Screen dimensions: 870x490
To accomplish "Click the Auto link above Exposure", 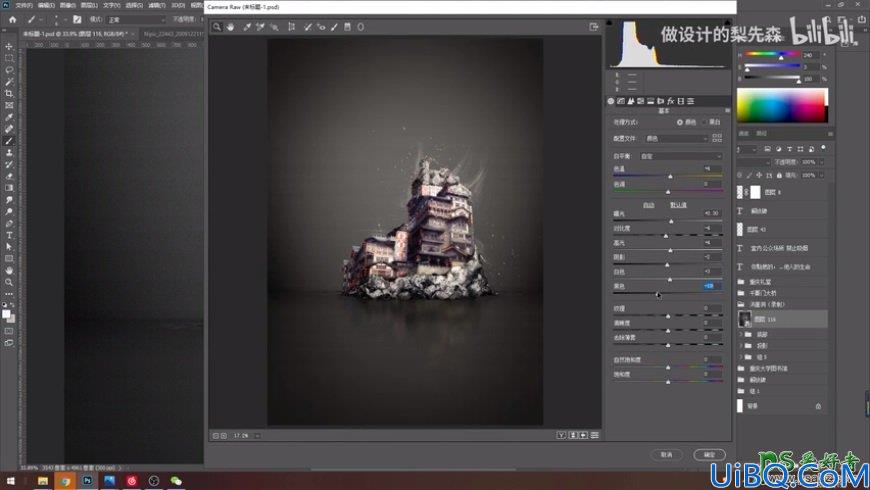I will tap(649, 205).
